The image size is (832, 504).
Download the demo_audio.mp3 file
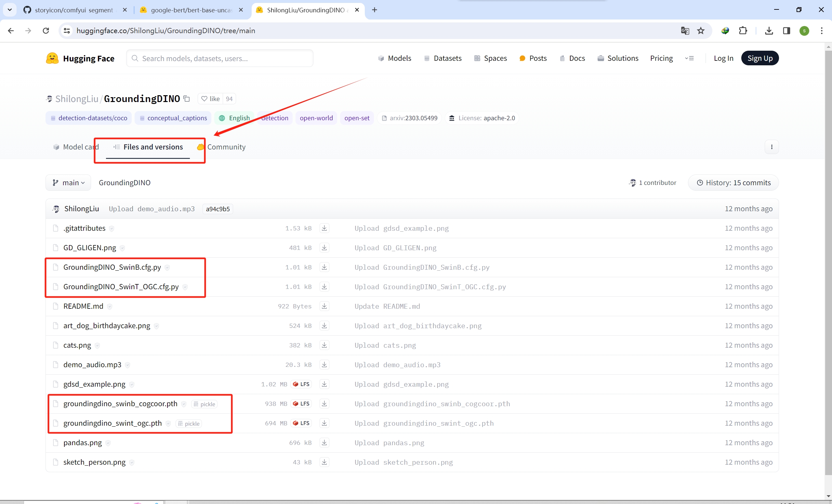[x=324, y=365]
